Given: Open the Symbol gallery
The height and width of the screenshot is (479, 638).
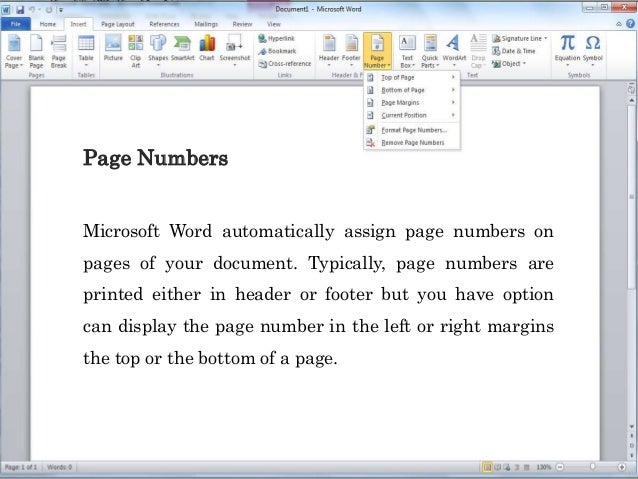Looking at the screenshot, I should pyautogui.click(x=592, y=50).
